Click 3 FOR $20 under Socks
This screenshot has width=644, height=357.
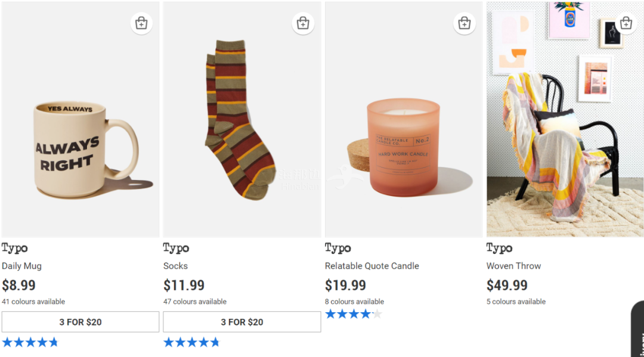[x=241, y=322]
